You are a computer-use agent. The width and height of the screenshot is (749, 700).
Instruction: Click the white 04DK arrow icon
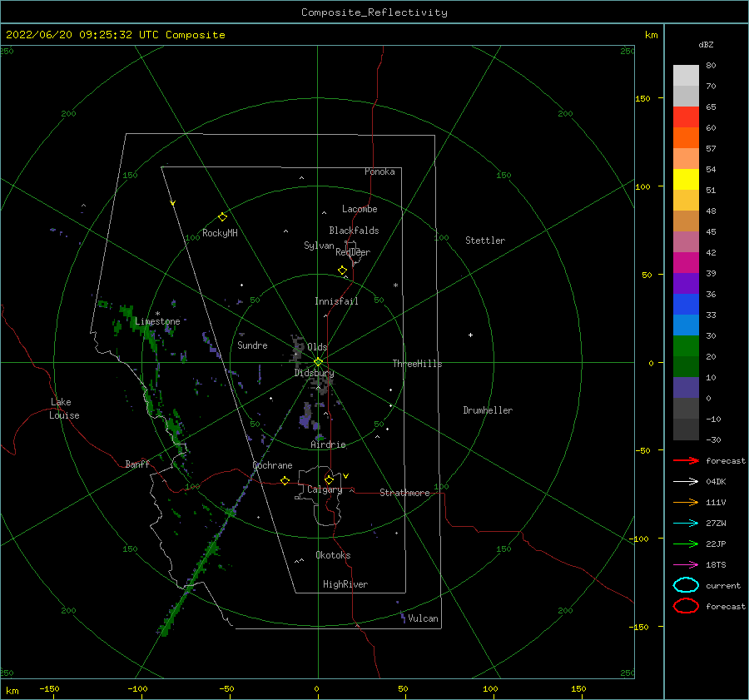pos(686,482)
